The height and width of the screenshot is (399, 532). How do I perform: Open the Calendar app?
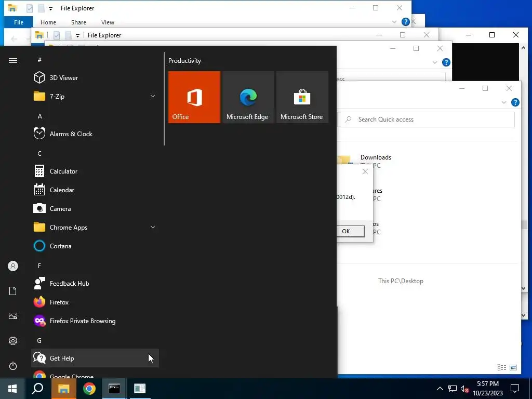(95, 190)
